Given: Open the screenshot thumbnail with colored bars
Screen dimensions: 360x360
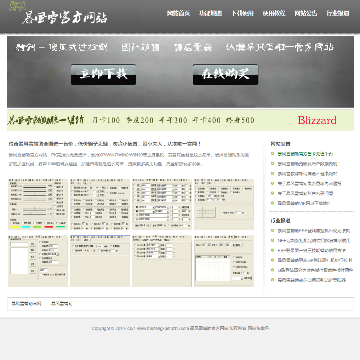Looking at the screenshot, I should (x=38, y=204).
